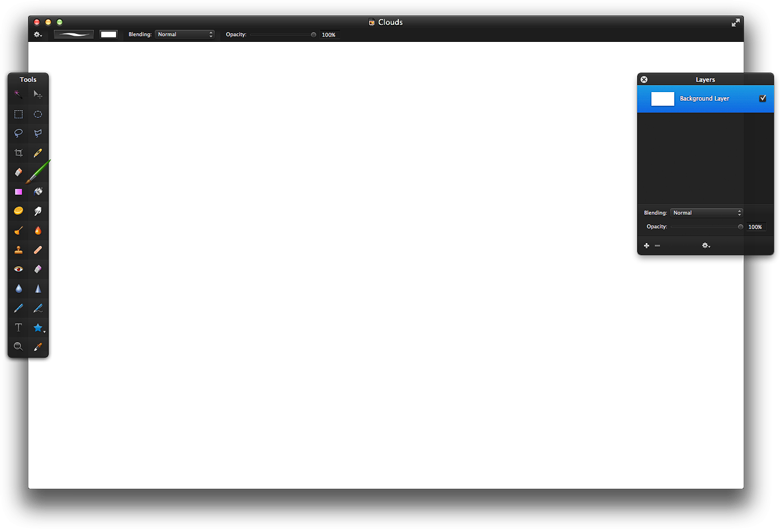The height and width of the screenshot is (529, 780).
Task: Pick the Lasso selection tool
Action: [x=18, y=133]
